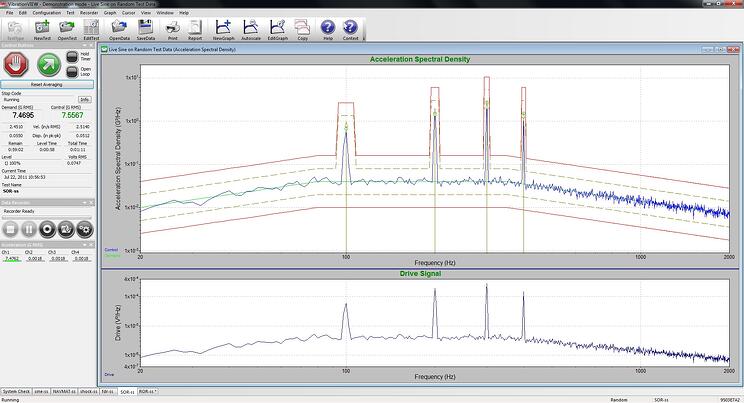Viewport: 744px width, 403px height.
Task: Click the SaveData floppy disk icon
Action: click(x=147, y=28)
